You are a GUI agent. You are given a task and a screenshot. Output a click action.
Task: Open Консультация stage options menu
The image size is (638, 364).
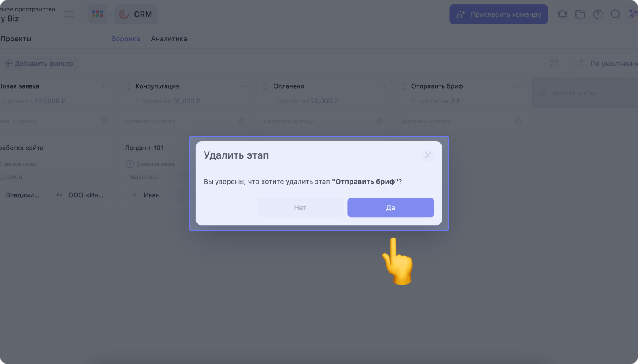click(244, 86)
